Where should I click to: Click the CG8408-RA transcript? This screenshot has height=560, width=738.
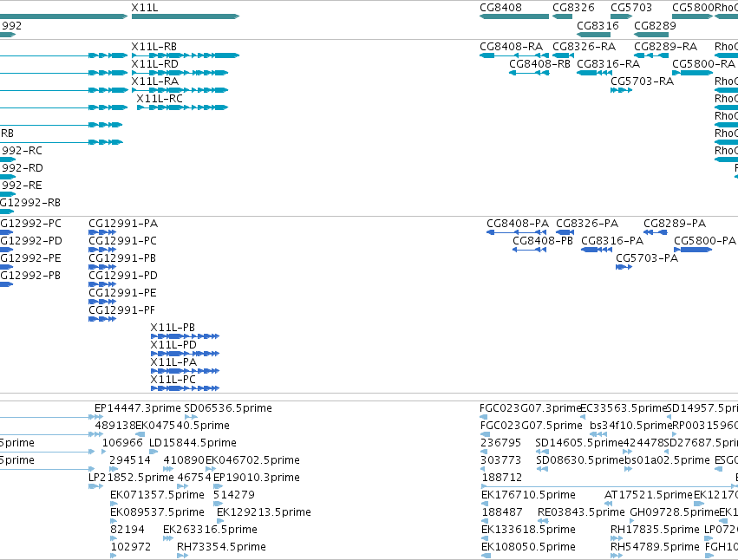coord(514,55)
